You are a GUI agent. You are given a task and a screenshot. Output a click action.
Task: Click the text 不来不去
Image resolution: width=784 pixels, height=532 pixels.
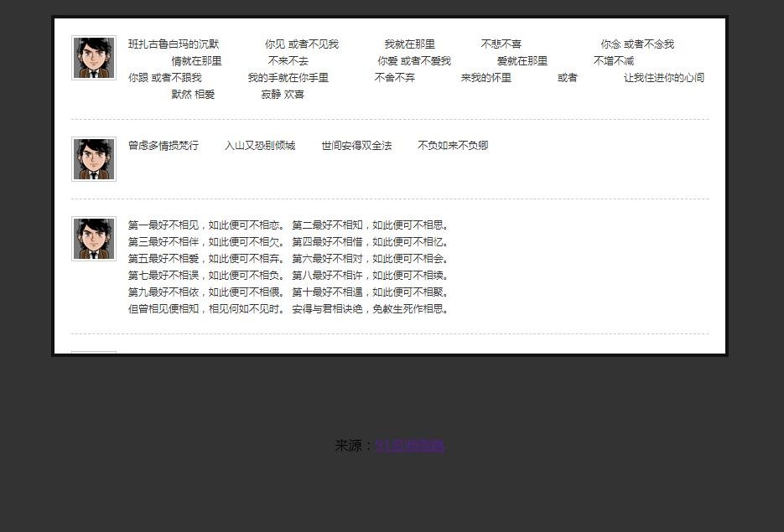288,61
